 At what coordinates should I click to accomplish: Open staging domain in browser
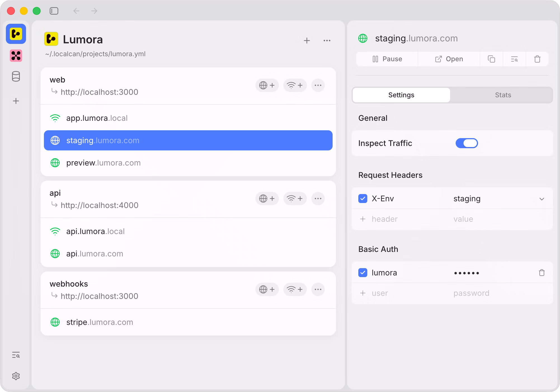[449, 59]
